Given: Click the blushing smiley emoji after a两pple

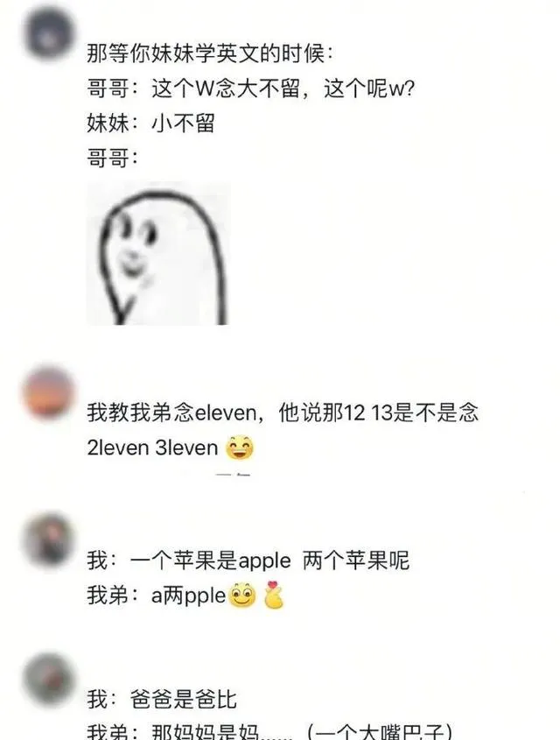Looking at the screenshot, I should (x=242, y=595).
